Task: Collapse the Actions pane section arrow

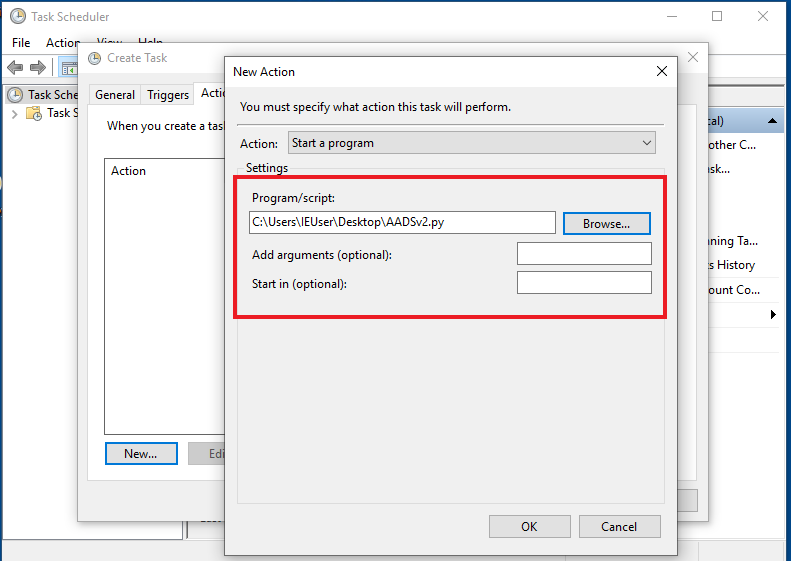Action: [775, 121]
